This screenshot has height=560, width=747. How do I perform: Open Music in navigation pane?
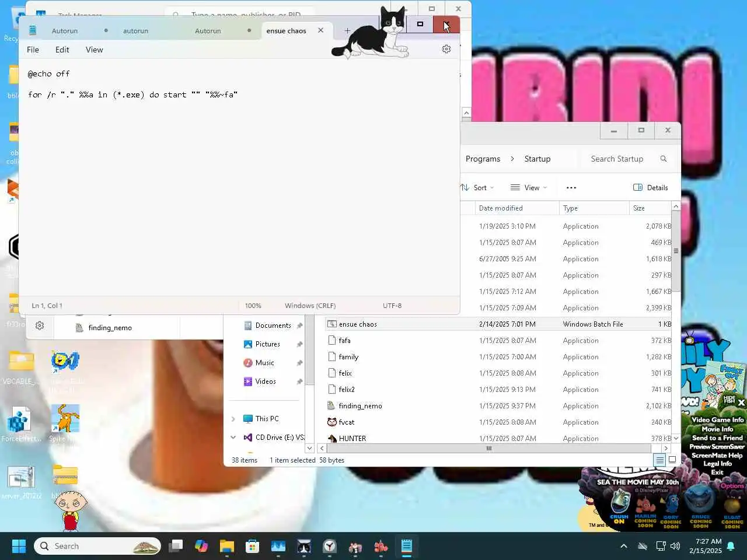(264, 363)
